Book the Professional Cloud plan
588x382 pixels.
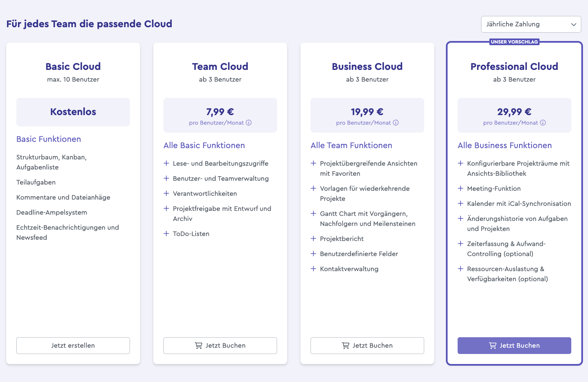click(514, 346)
